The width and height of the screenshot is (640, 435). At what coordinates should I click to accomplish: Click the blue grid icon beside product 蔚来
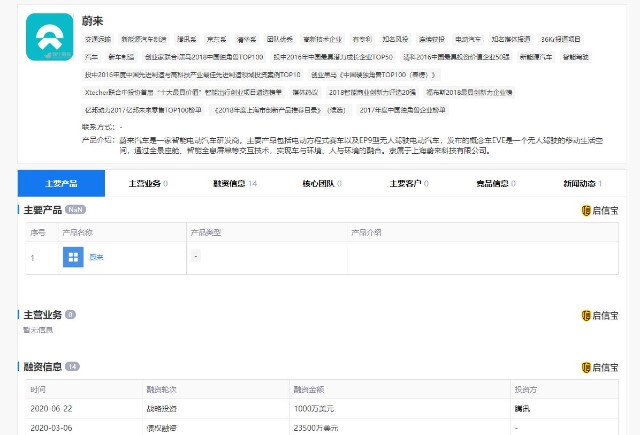(x=73, y=257)
